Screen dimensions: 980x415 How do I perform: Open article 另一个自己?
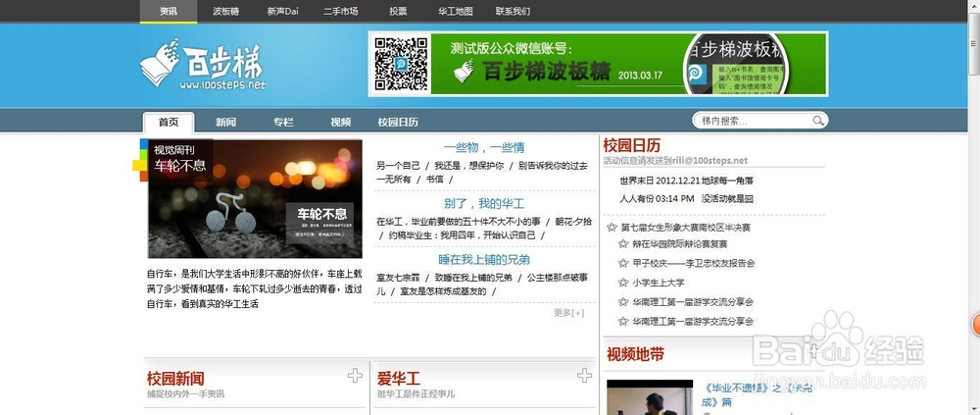(x=398, y=166)
